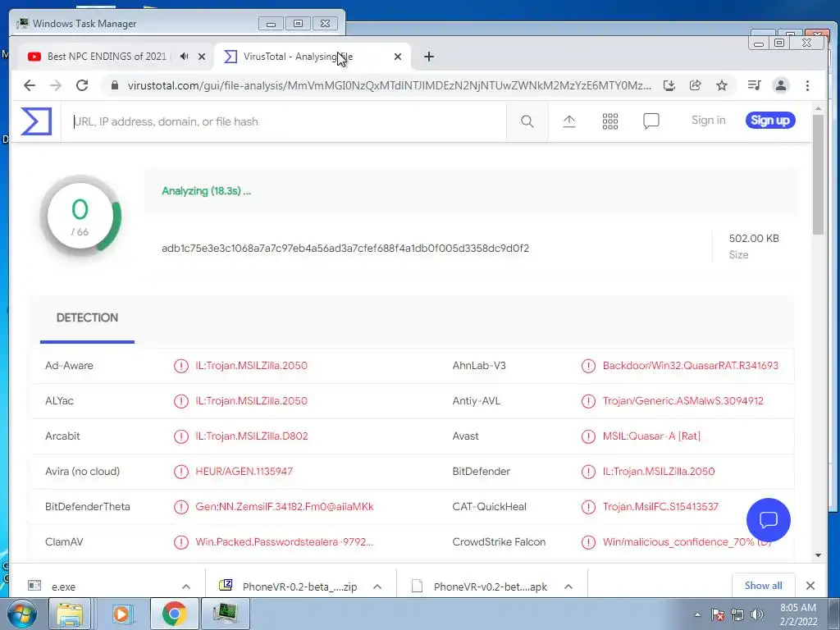The width and height of the screenshot is (840, 630).
Task: Click scrollbar down arrow on the page
Action: pos(818,555)
